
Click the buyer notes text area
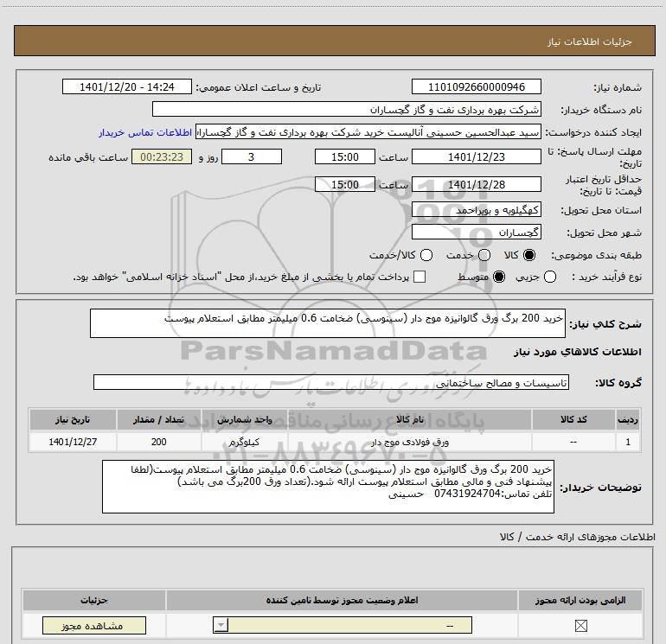[x=328, y=487]
